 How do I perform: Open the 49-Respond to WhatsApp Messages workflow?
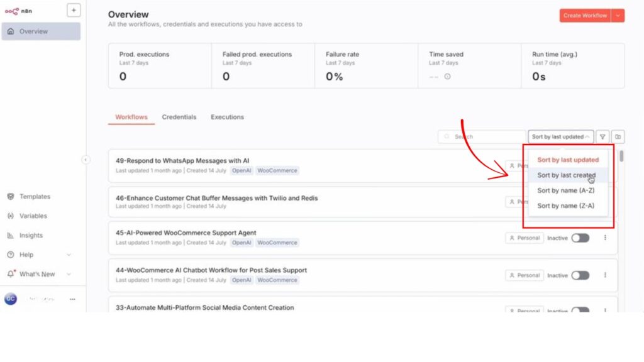click(182, 161)
